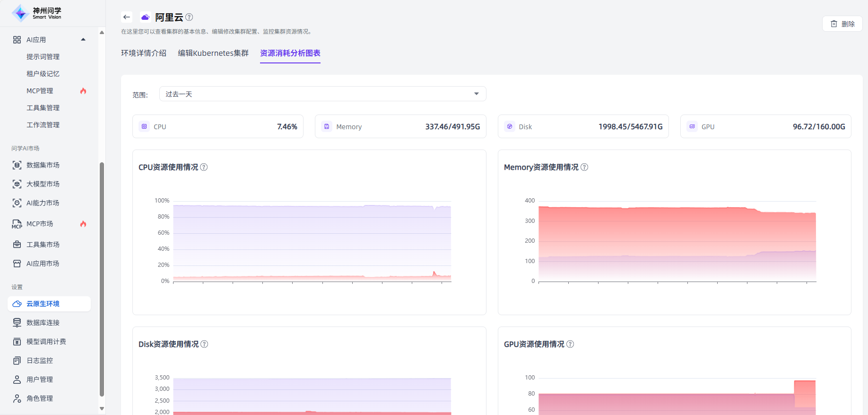Click the Memory card icon
Screen dimensions: 868x415
327,126
